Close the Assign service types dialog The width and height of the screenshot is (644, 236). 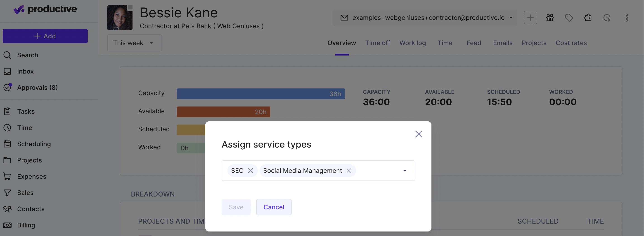click(x=419, y=134)
